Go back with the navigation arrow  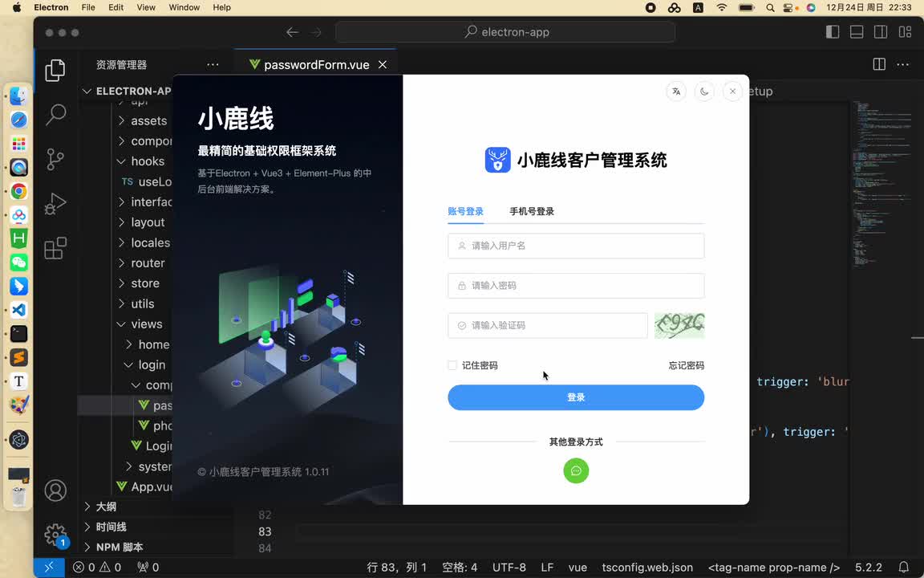pos(292,32)
